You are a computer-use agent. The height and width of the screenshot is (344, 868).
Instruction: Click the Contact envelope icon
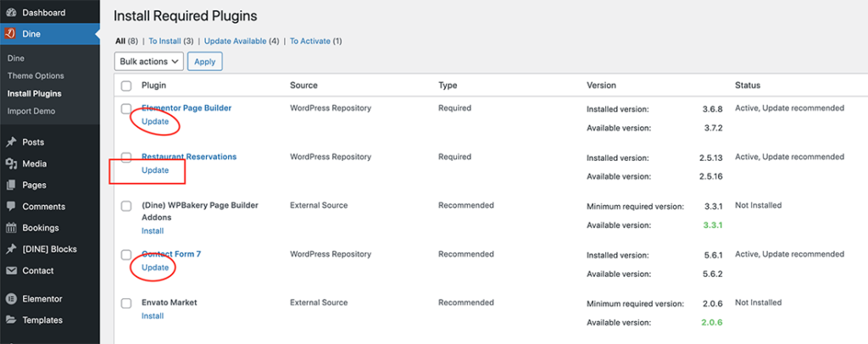(x=10, y=270)
